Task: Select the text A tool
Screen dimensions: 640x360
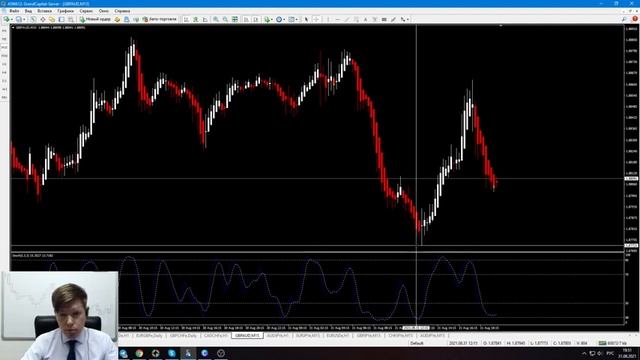Action: pos(366,19)
